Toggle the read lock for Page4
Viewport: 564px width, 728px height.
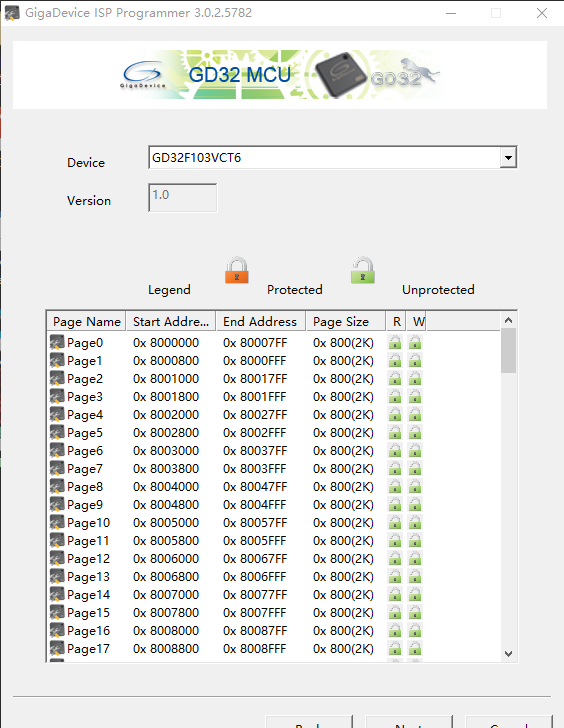pyautogui.click(x=395, y=414)
